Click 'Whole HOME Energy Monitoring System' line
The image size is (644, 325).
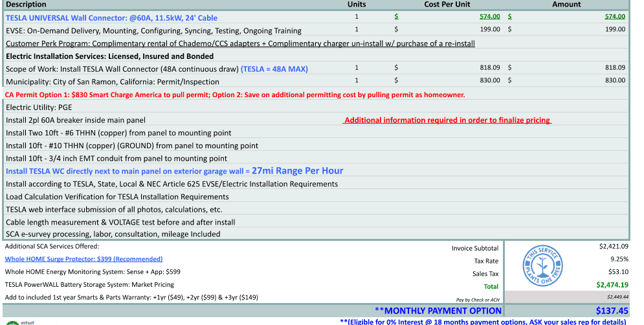pyautogui.click(x=93, y=271)
